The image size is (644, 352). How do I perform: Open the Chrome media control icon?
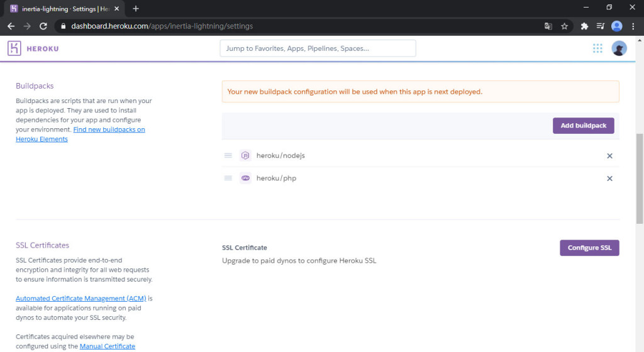click(601, 26)
